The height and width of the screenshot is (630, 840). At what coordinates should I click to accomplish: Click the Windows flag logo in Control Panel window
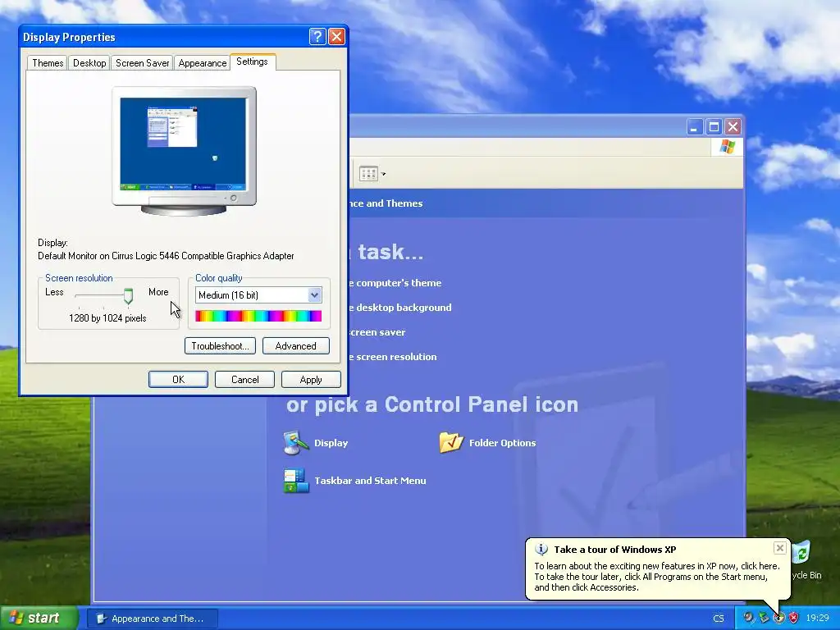[x=728, y=146]
